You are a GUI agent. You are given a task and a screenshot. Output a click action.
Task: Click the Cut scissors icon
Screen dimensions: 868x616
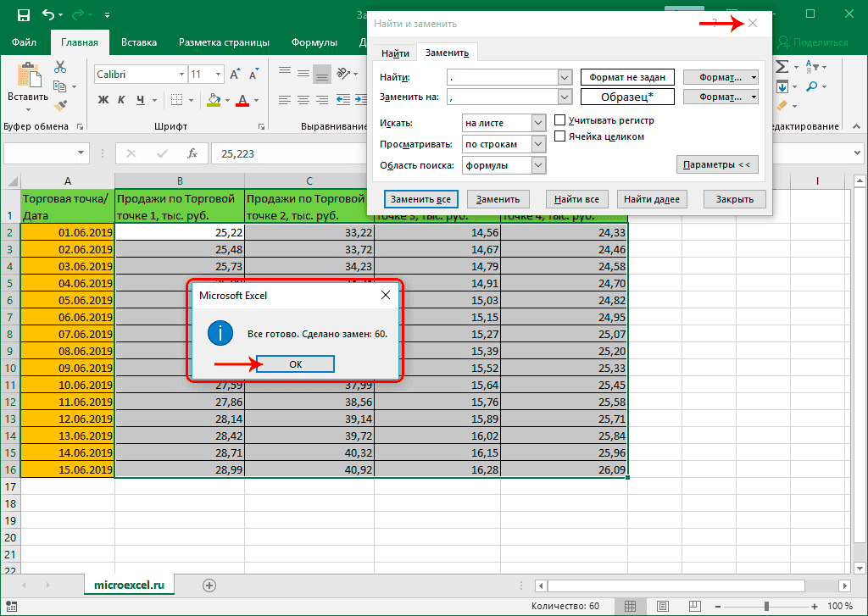pos(60,68)
